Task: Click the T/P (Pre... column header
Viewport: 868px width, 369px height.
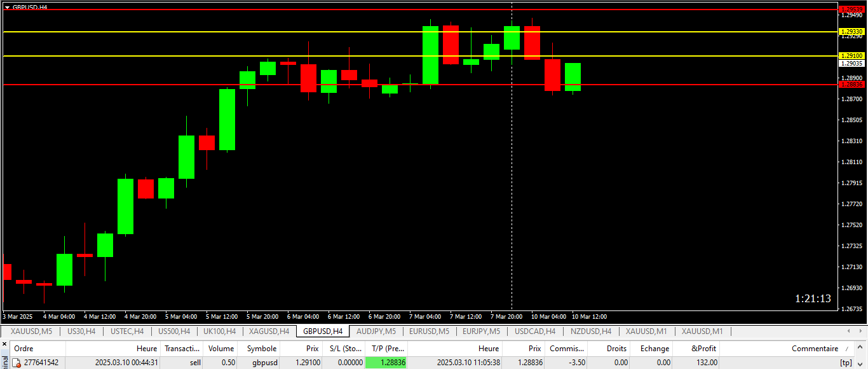Action: [x=386, y=349]
